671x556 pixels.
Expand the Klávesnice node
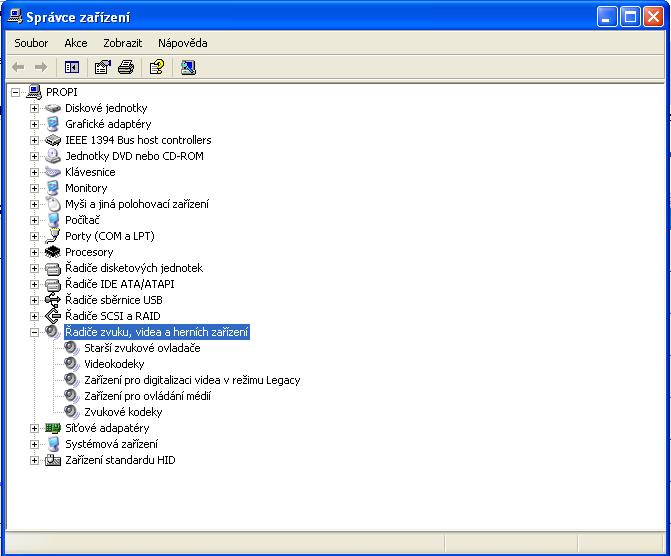pos(34,172)
